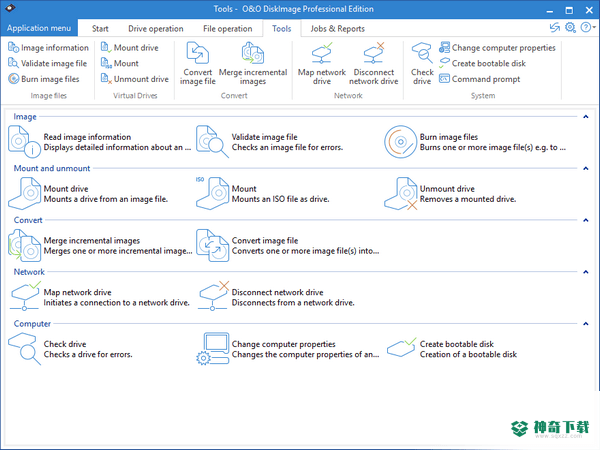Click 'Initiates a connection to a network drive.'
The image size is (600, 450).
click(x=117, y=303)
